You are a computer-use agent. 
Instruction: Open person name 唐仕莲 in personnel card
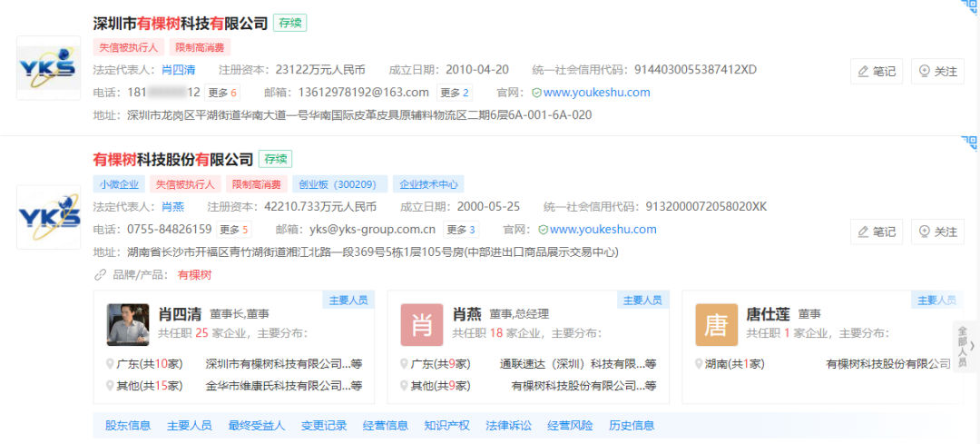tap(769, 314)
